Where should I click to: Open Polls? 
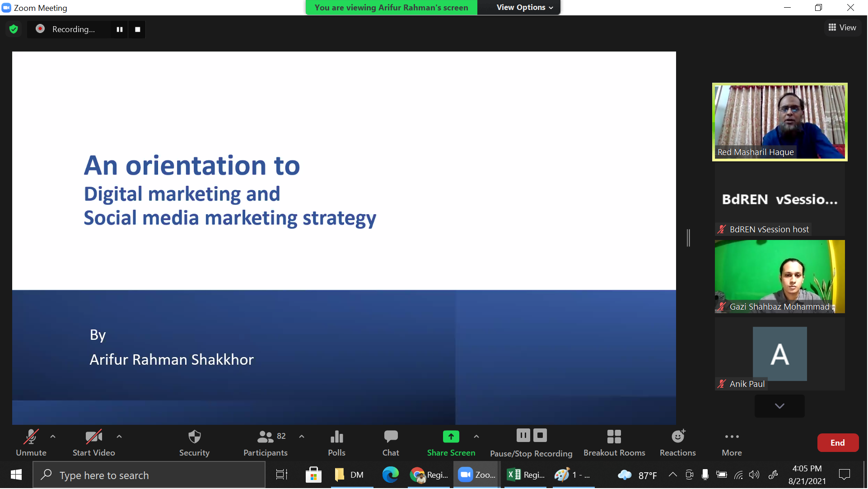coord(337,443)
